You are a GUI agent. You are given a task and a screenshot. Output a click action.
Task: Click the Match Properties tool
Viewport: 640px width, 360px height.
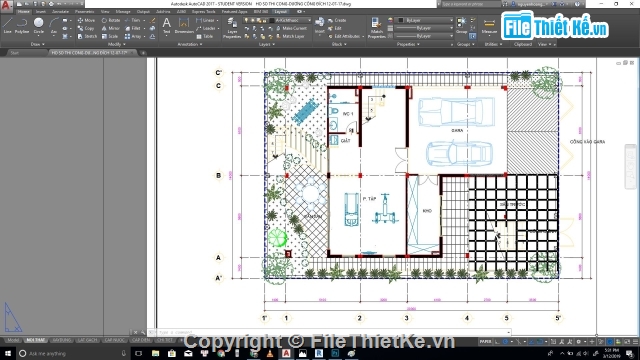point(376,28)
